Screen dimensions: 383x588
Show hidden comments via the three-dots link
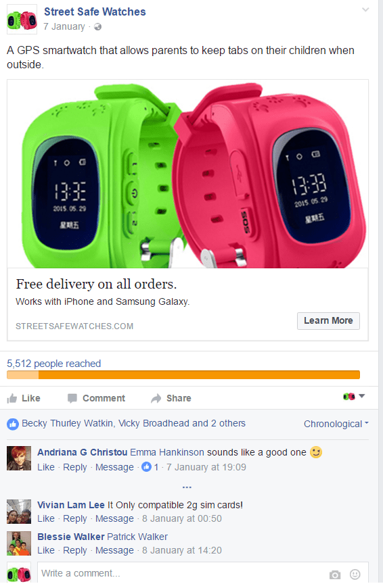pos(187,487)
